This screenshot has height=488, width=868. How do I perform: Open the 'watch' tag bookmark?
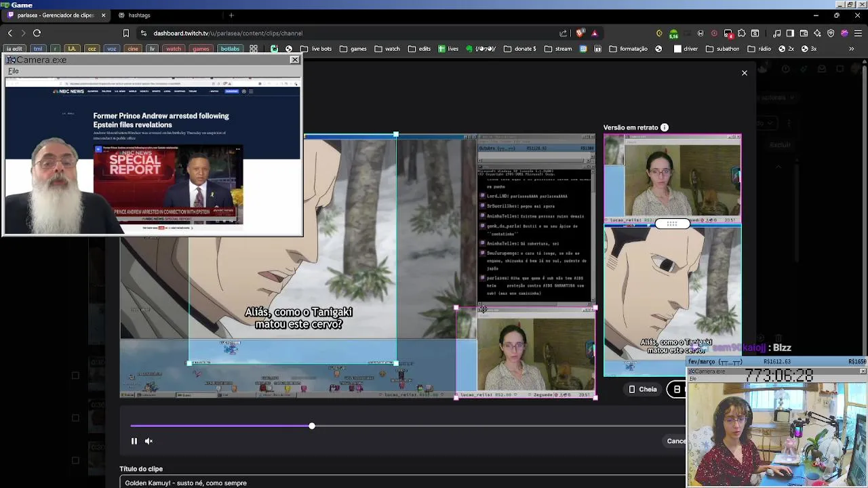[x=174, y=49]
